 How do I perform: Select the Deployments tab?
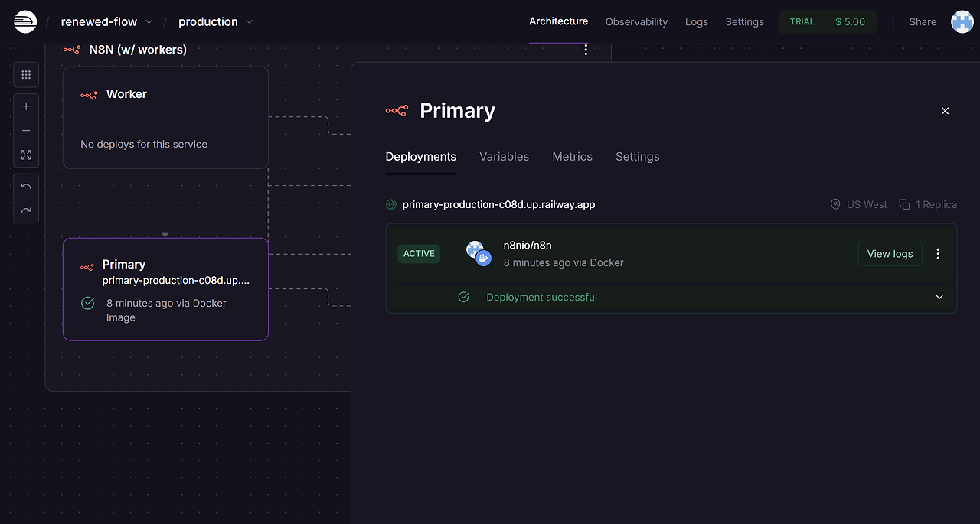tap(421, 156)
